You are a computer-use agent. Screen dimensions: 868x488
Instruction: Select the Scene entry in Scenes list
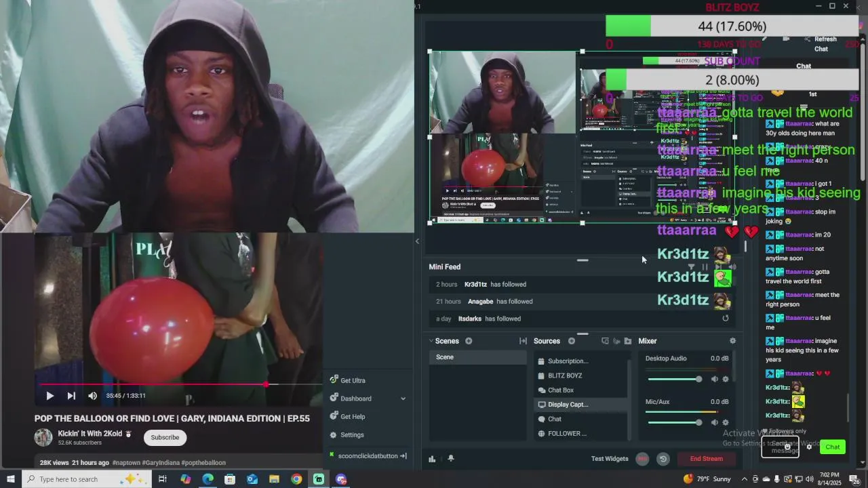(x=478, y=357)
